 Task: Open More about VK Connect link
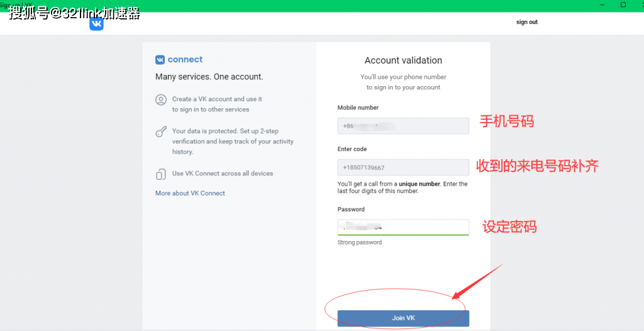[190, 193]
